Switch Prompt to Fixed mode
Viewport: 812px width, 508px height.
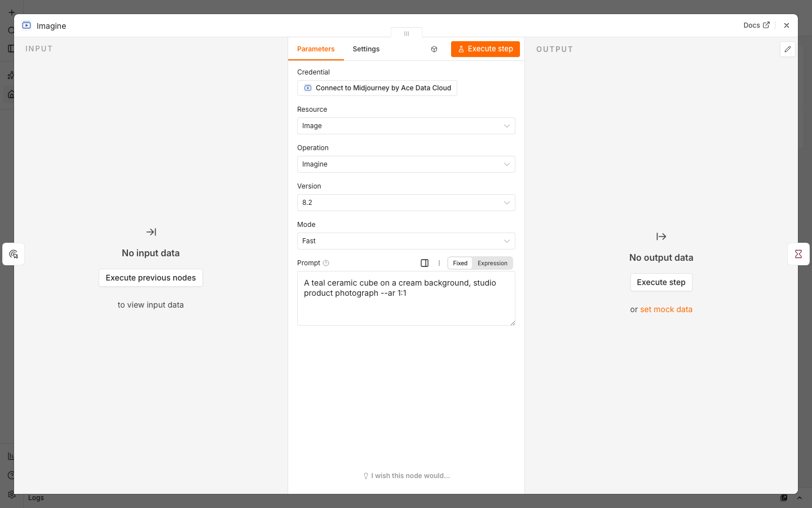point(460,263)
